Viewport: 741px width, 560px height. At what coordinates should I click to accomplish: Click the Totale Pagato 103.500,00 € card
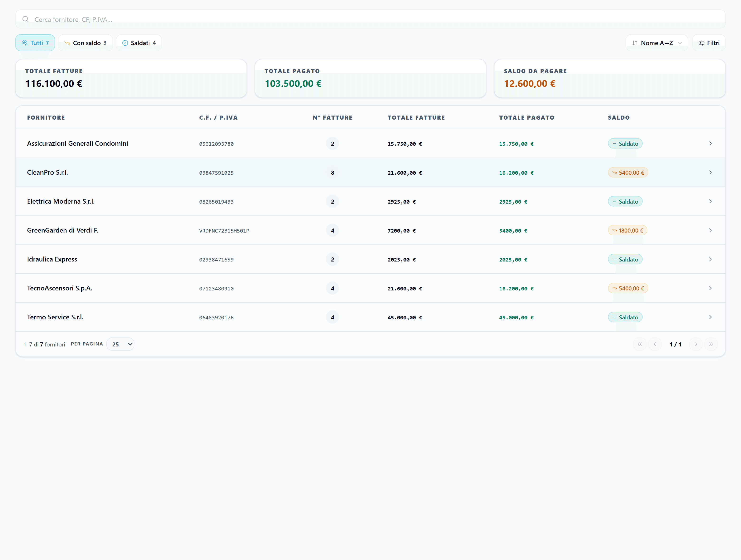[370, 79]
